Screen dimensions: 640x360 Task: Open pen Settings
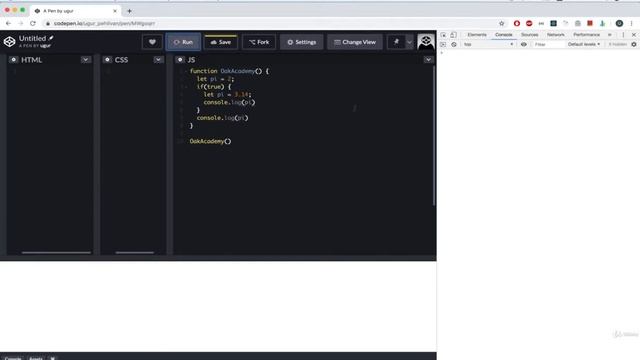coord(301,42)
